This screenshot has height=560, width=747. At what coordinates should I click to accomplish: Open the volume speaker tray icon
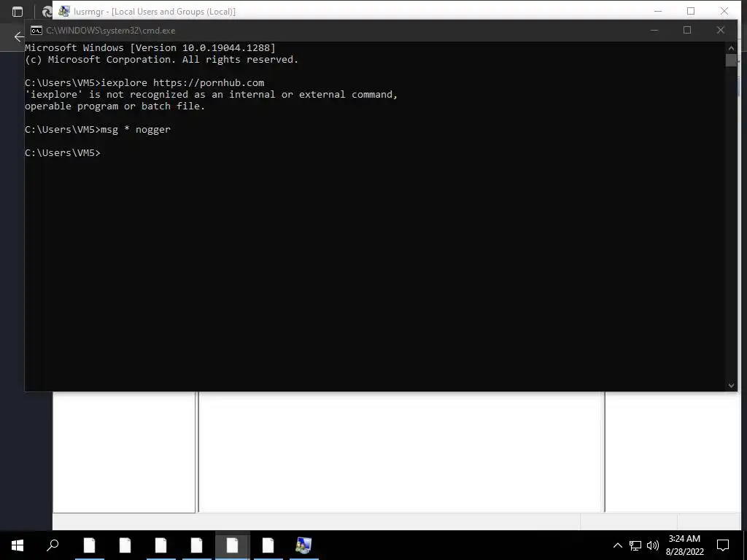click(653, 545)
